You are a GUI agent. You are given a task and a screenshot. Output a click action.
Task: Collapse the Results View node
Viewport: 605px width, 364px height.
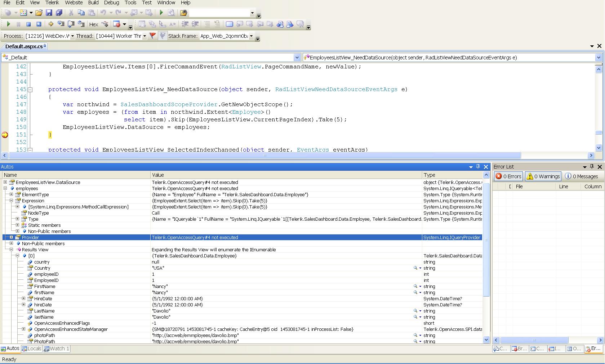point(12,250)
